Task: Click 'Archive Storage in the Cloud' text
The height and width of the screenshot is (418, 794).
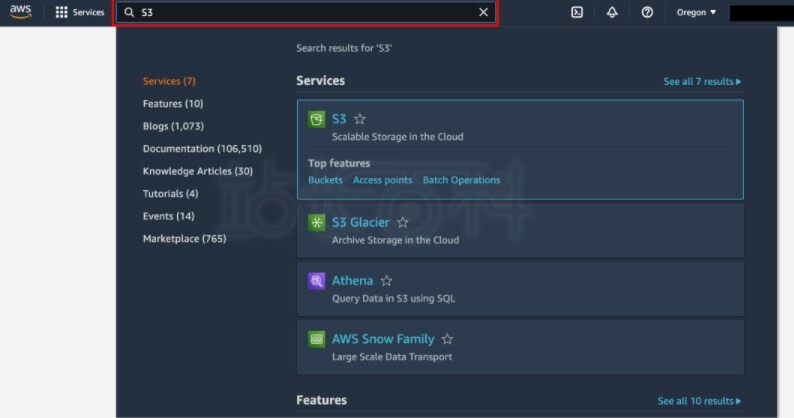Action: (395, 240)
